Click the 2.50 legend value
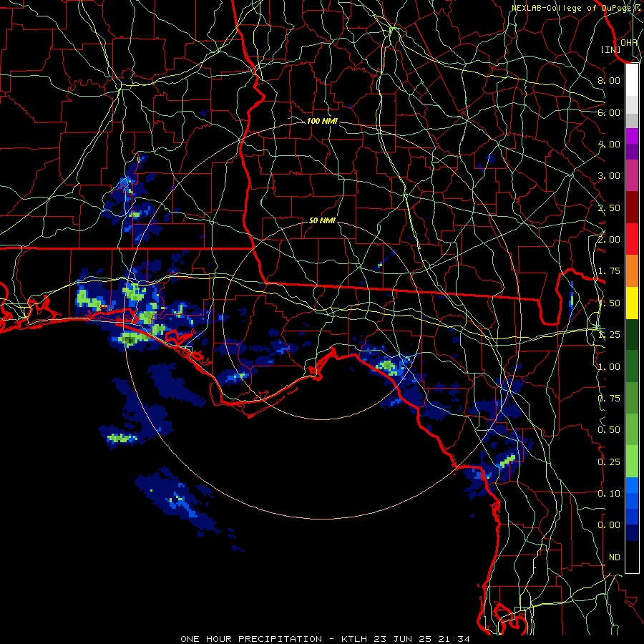Viewport: 644px width, 644px height. [x=609, y=208]
